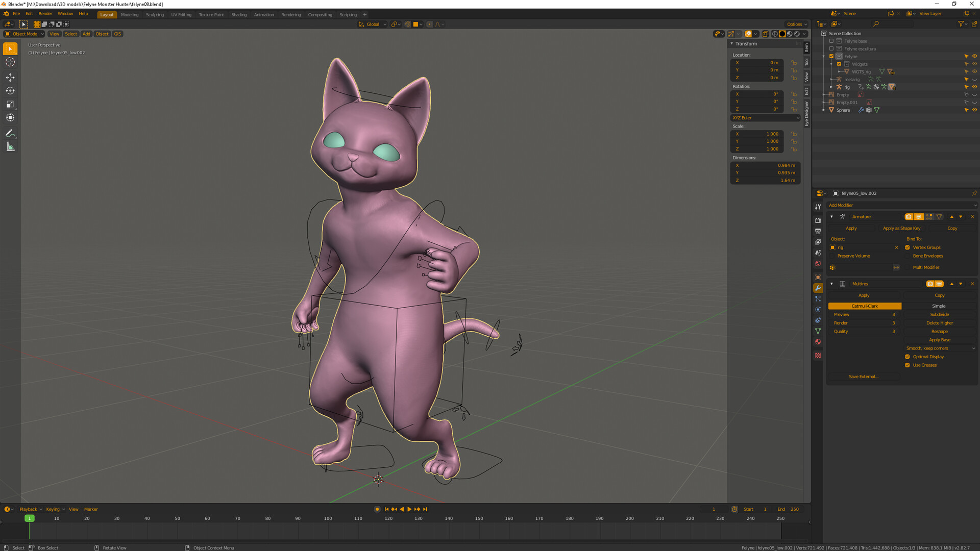Click the Apply Base button
This screenshot has width=980, height=551.
pyautogui.click(x=939, y=340)
